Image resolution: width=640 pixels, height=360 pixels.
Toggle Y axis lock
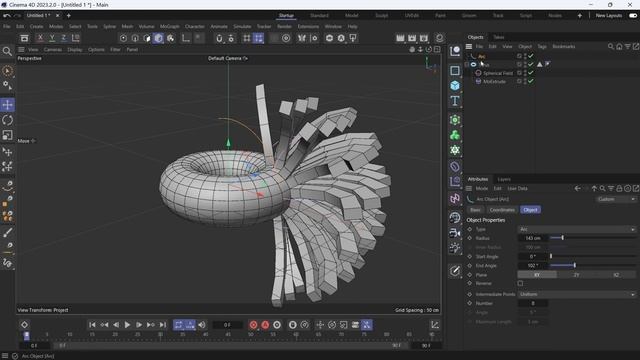(52, 38)
